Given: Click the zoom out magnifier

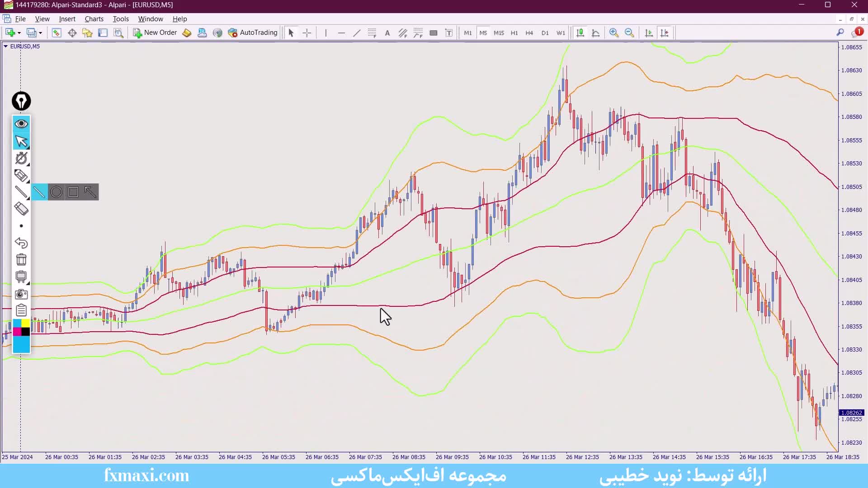Looking at the screenshot, I should (629, 33).
